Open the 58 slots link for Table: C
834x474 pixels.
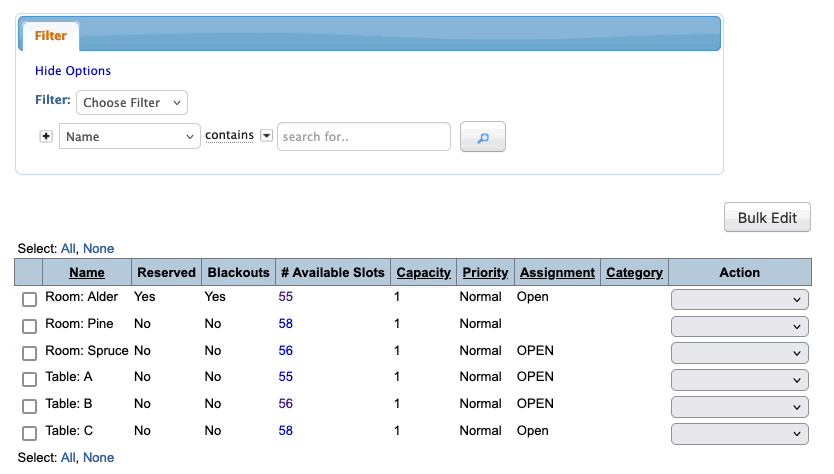coord(286,430)
